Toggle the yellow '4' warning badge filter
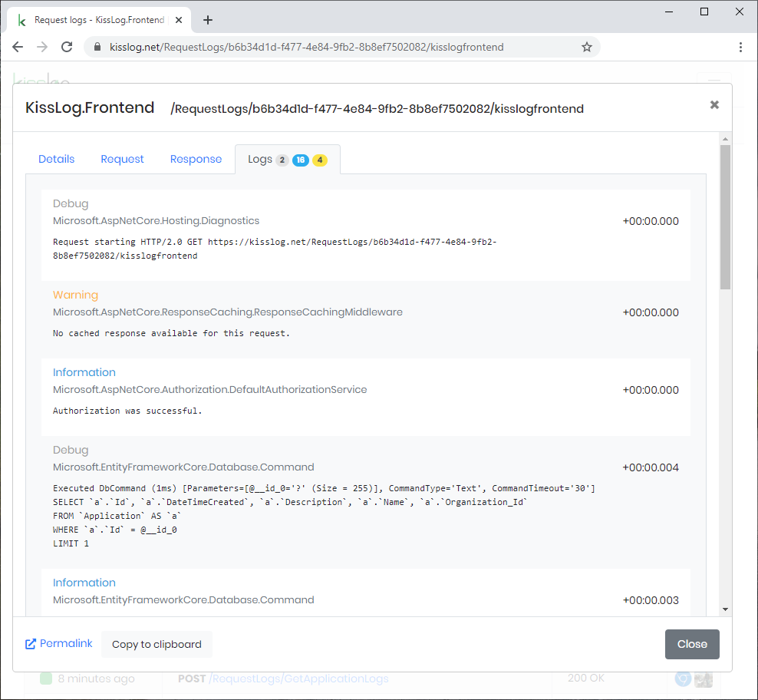 click(320, 160)
